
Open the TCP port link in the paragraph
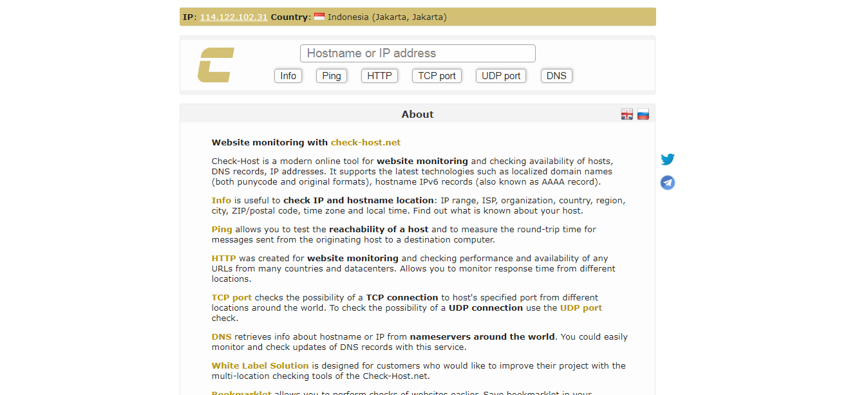pos(232,297)
